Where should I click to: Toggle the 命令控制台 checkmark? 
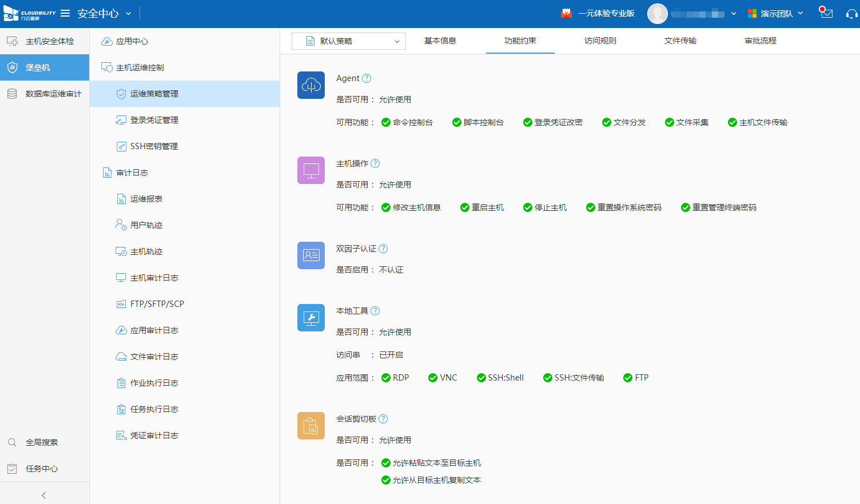coord(386,122)
